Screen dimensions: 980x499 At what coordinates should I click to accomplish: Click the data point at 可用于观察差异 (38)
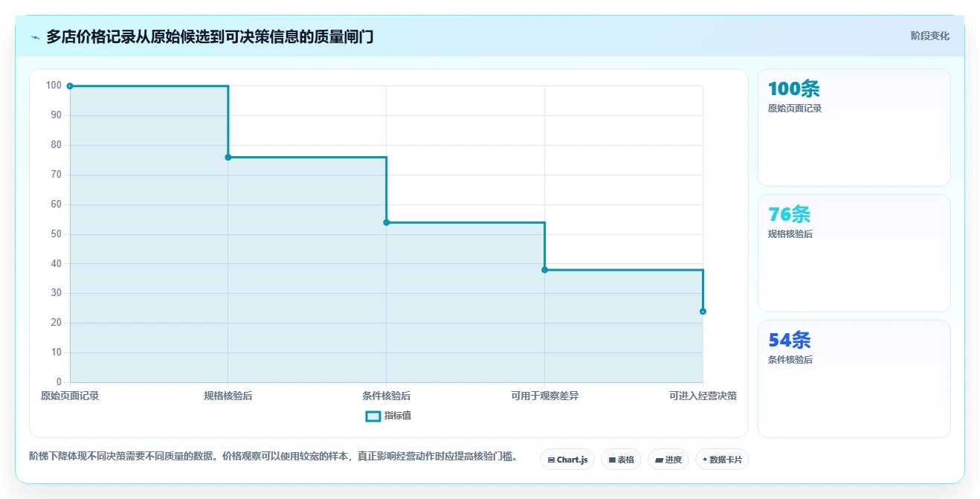click(x=545, y=270)
